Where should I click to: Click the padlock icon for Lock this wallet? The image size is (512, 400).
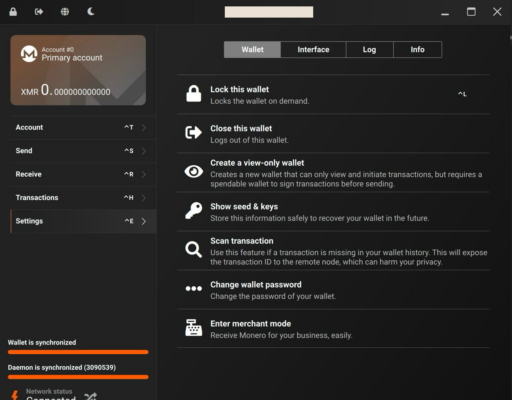coord(193,94)
